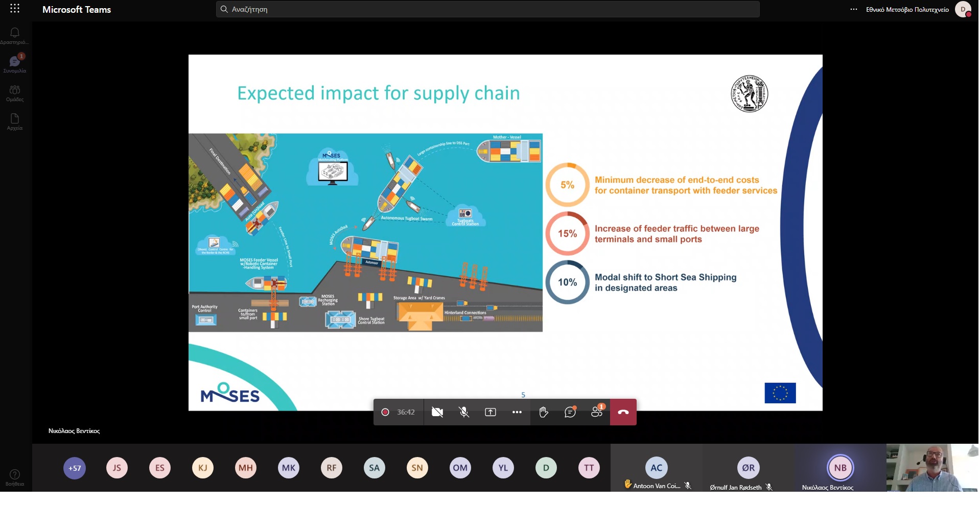Open the +57 more participants overflow
The height and width of the screenshot is (529, 980).
pyautogui.click(x=75, y=468)
